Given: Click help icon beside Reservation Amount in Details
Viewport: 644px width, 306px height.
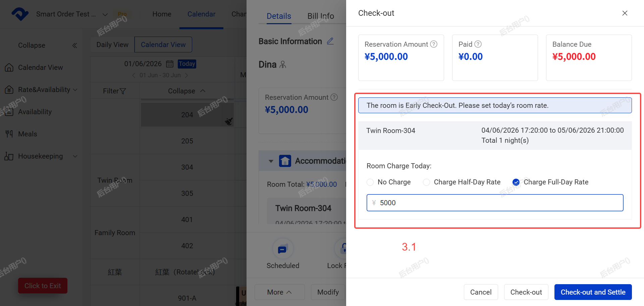Looking at the screenshot, I should pos(334,97).
